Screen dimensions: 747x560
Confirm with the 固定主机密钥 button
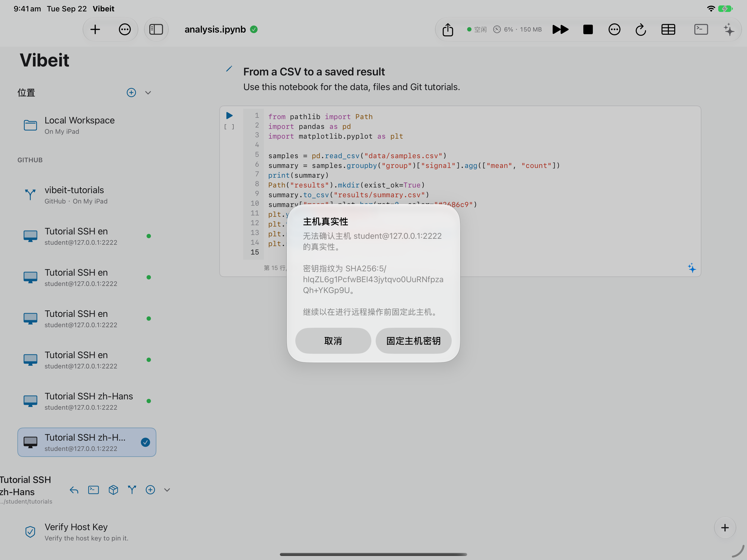(x=413, y=341)
